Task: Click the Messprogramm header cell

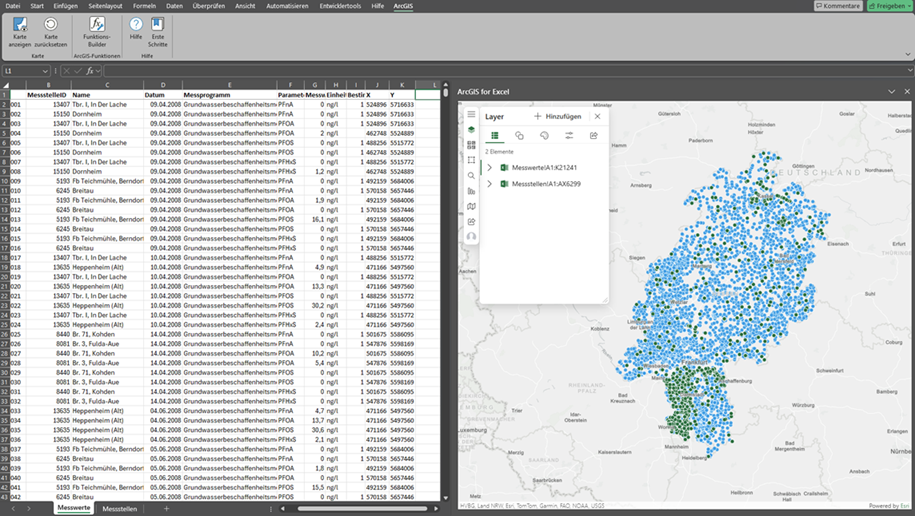Action: 229,95
